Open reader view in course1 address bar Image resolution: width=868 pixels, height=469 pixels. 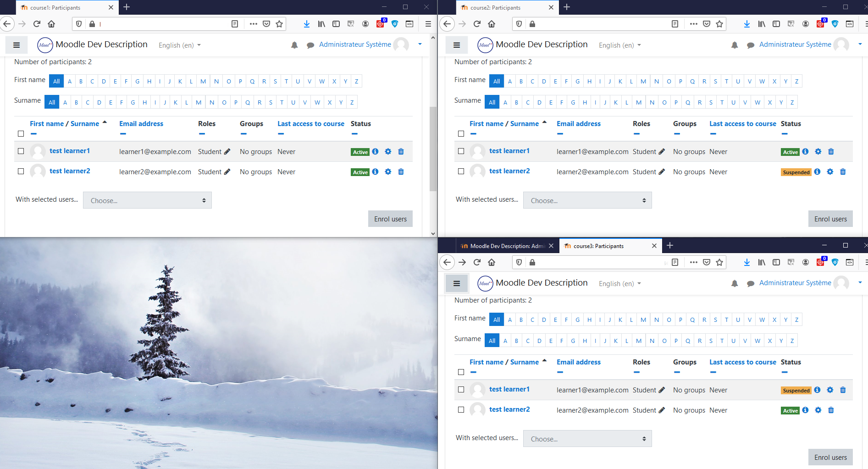pos(235,24)
